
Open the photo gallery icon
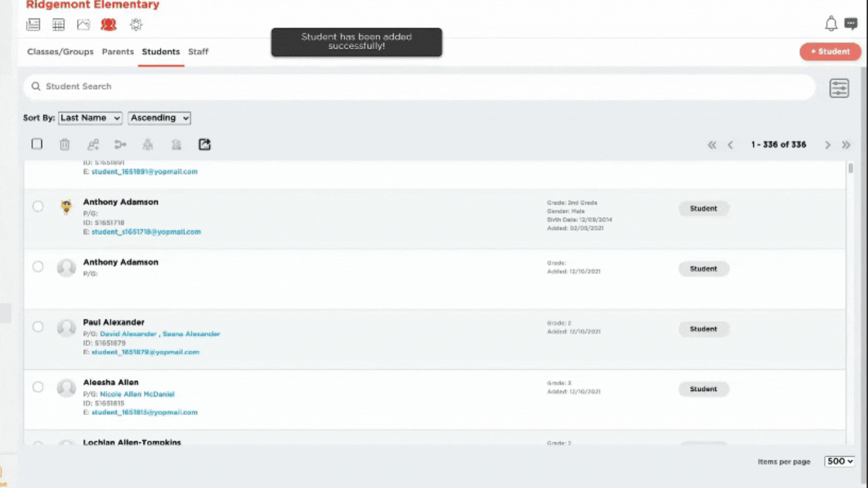point(83,25)
